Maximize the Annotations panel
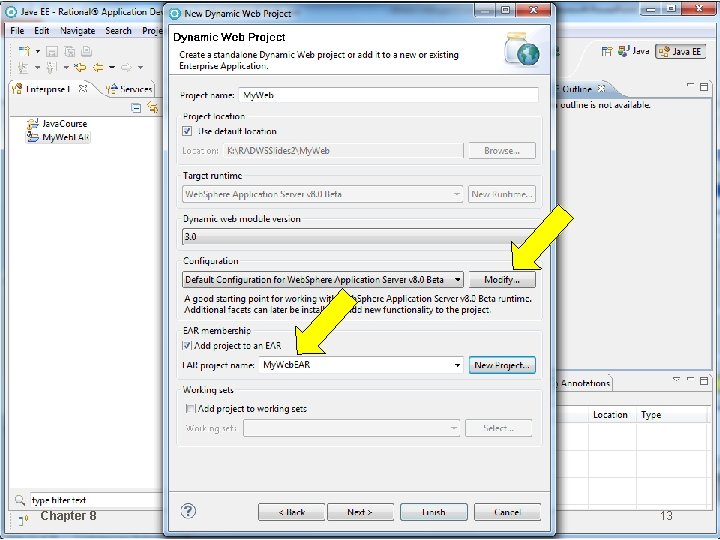Image resolution: width=720 pixels, height=540 pixels. (x=704, y=380)
